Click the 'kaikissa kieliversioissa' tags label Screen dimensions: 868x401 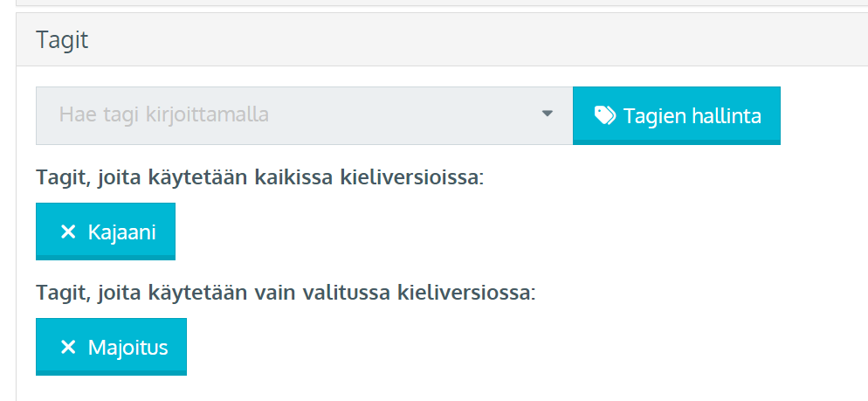[259, 178]
